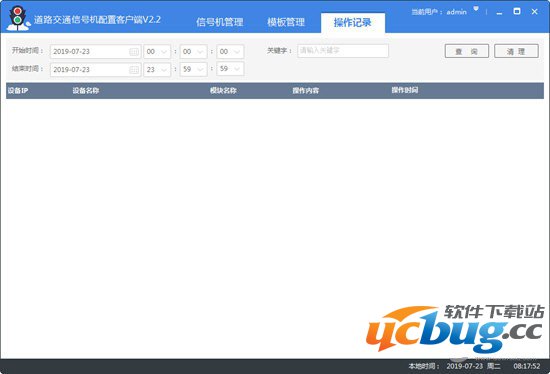Viewport: 550px width, 374px height.
Task: Click the 结束时间 label
Action: pos(27,68)
